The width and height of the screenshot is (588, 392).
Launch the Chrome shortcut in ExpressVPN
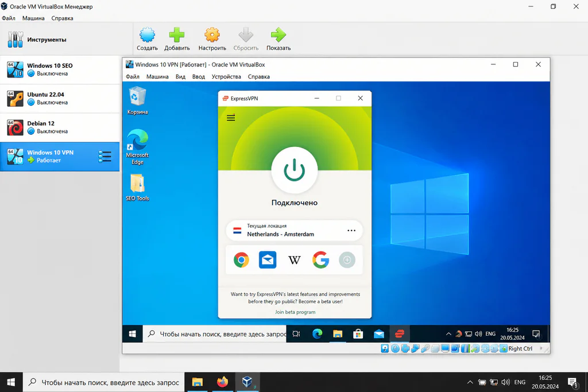click(x=241, y=260)
